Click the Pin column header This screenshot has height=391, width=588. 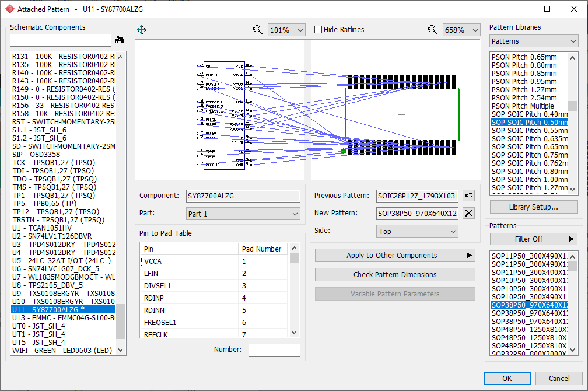[x=190, y=249]
